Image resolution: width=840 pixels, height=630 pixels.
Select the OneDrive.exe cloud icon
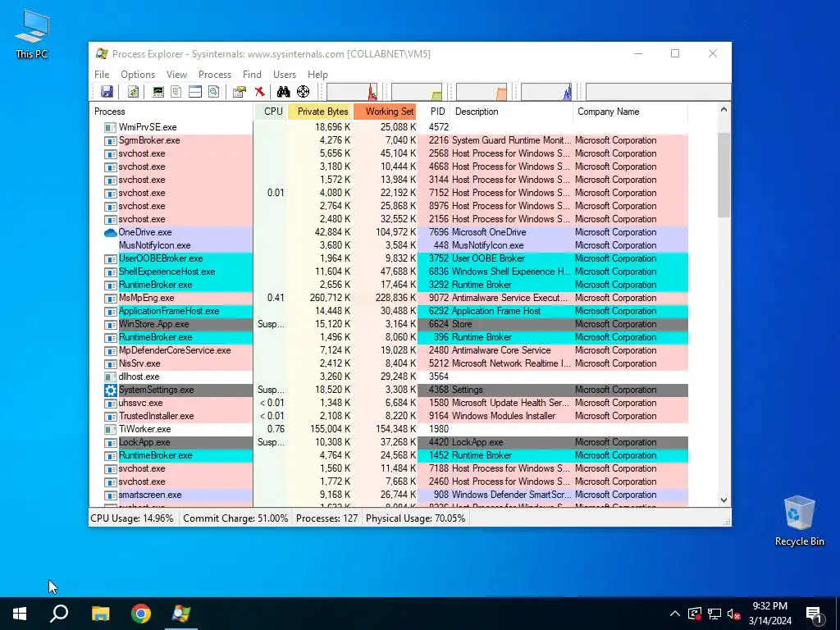click(x=111, y=232)
